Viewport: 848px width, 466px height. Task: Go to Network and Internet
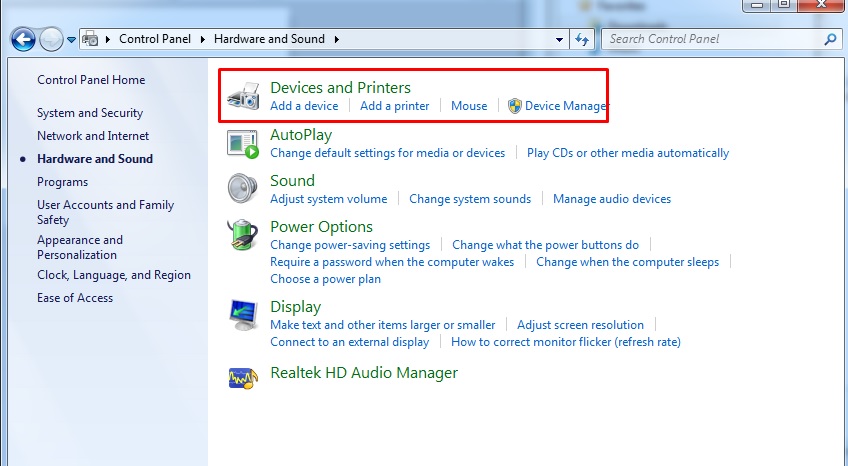click(x=93, y=136)
